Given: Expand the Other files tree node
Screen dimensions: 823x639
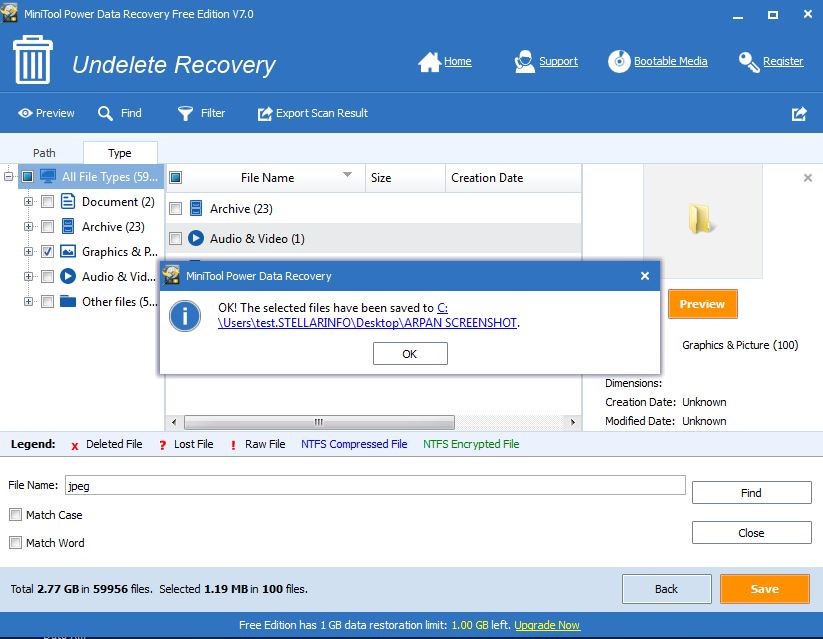Looking at the screenshot, I should point(28,301).
